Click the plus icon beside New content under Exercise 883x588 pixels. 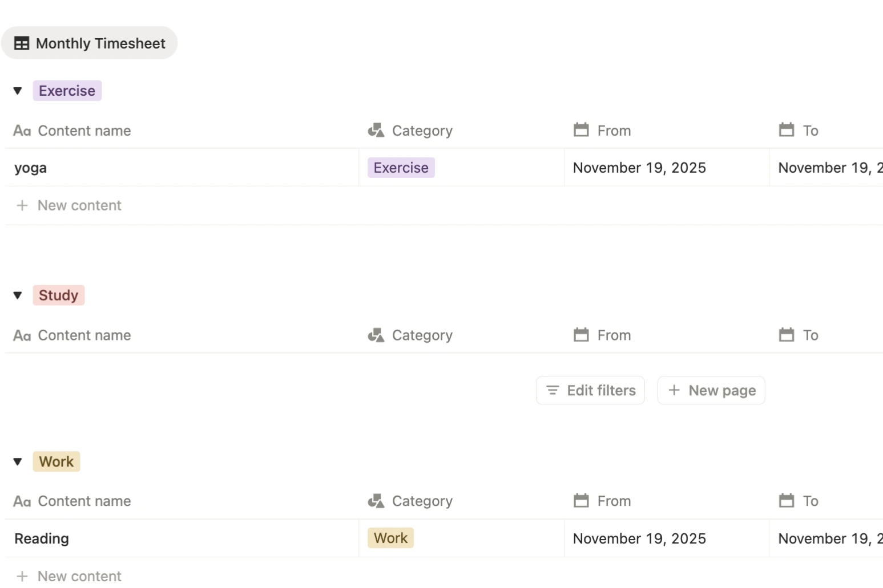pos(22,205)
